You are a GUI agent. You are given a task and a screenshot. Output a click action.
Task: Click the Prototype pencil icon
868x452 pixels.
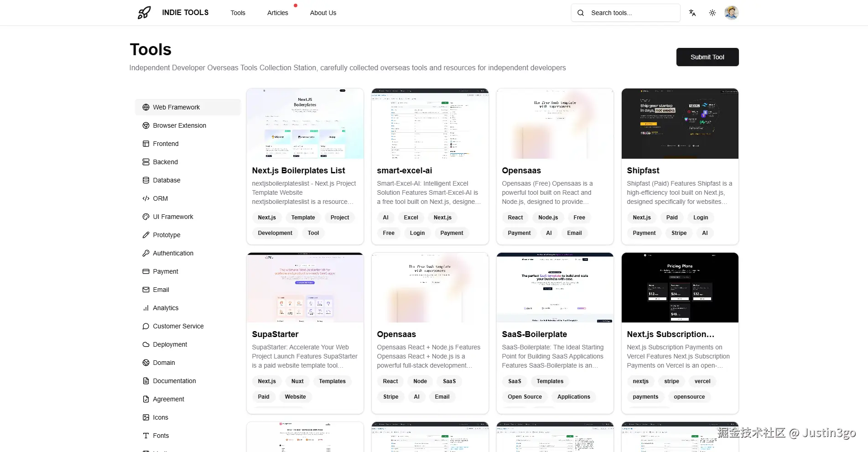[x=146, y=235]
